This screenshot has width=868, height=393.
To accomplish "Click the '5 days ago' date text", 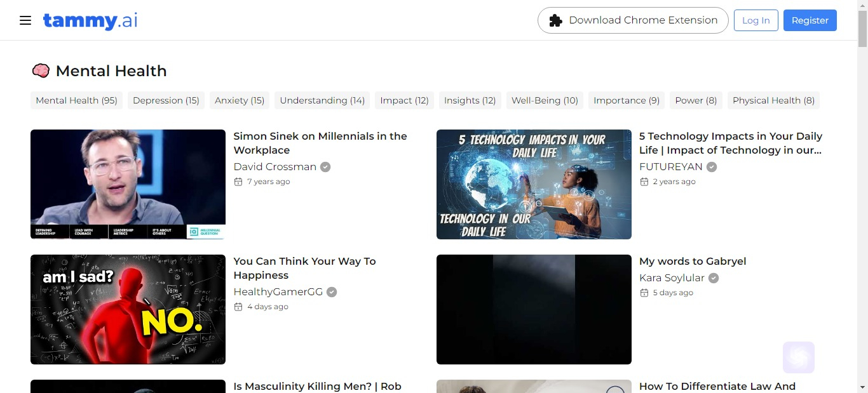I will pos(673,293).
